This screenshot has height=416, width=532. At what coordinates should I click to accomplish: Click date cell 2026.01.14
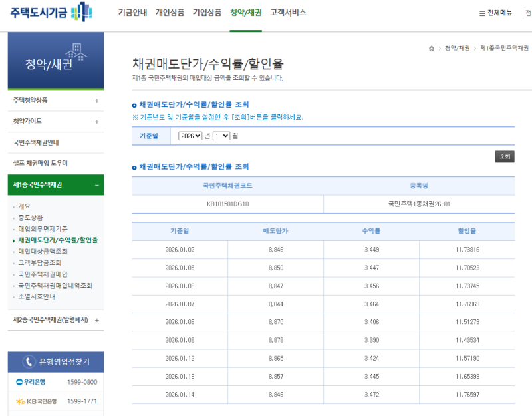(x=180, y=395)
